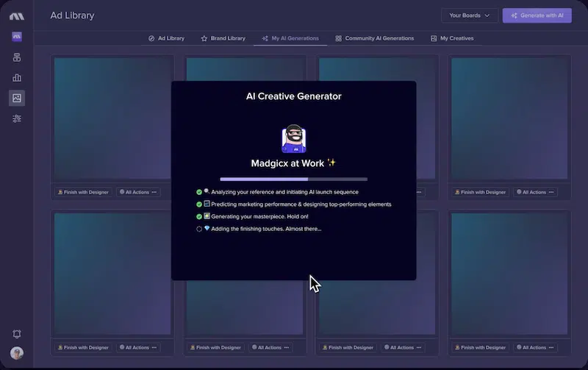Open the user profile avatar
Image resolution: width=588 pixels, height=370 pixels.
coord(17,353)
